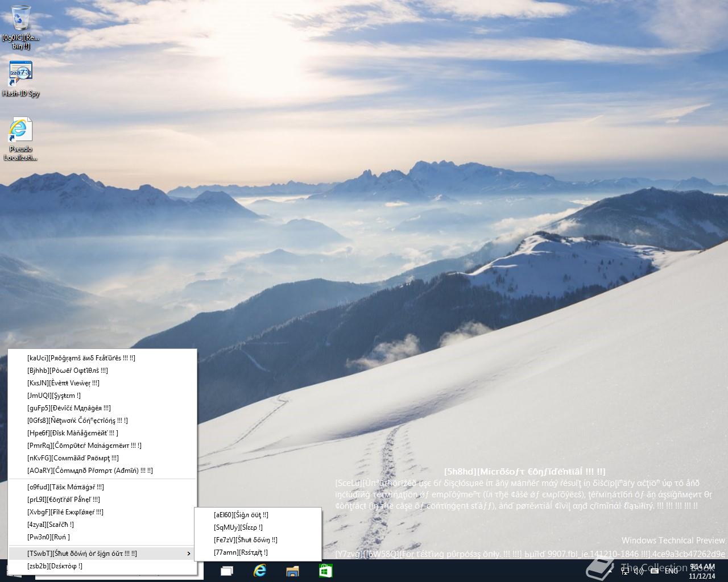Screen dimensions: 728x582
Task: Select File Explorer menu entry
Action: [x=102, y=512]
